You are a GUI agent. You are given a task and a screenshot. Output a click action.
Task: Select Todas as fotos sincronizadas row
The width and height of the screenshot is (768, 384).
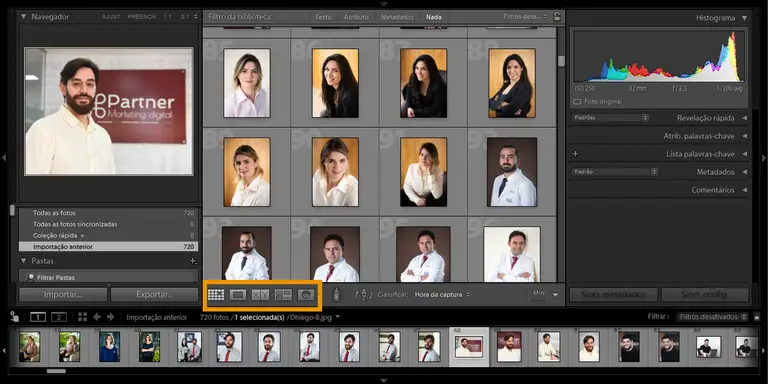(108, 224)
